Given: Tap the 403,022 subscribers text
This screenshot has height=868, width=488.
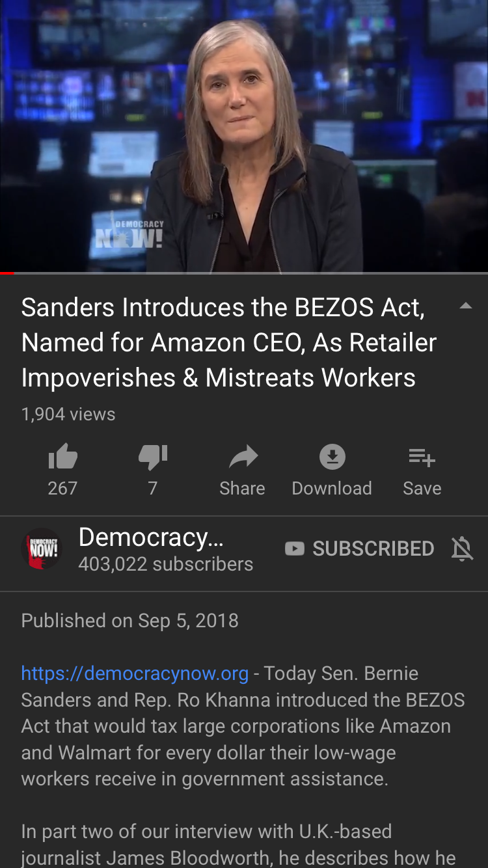Looking at the screenshot, I should 165,564.
